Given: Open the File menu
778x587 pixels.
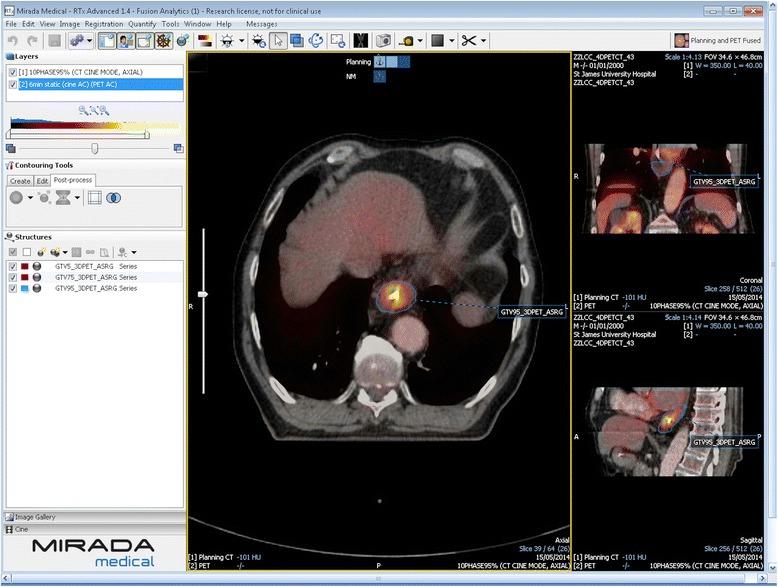Looking at the screenshot, I should pos(11,24).
